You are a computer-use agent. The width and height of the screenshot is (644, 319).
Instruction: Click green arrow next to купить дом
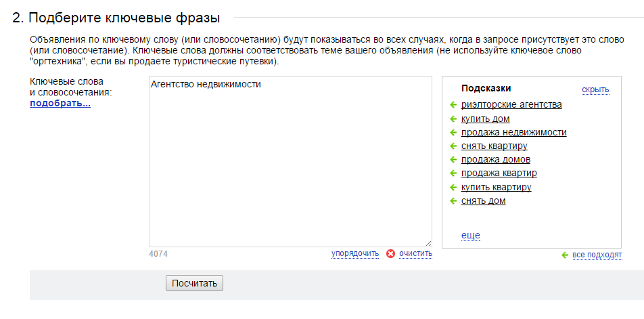click(x=453, y=119)
